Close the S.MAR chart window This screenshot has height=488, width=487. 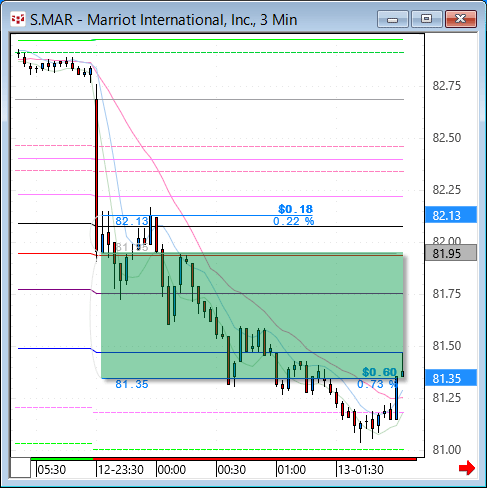pyautogui.click(x=461, y=19)
